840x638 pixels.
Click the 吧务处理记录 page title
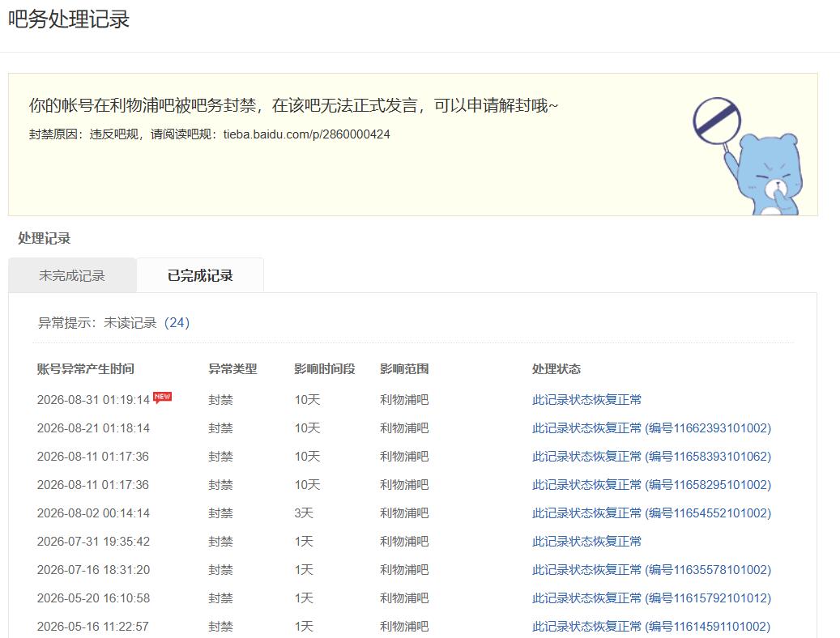point(69,19)
